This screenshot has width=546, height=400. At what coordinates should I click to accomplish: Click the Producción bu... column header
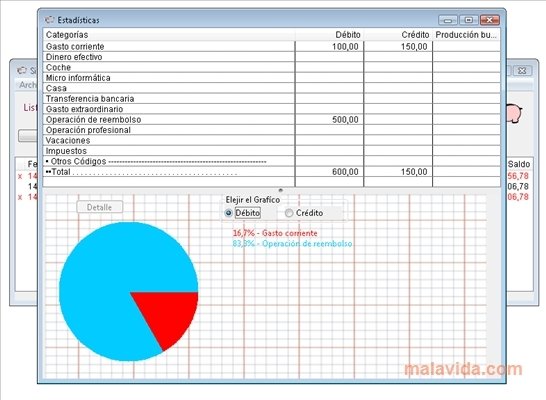[466, 35]
